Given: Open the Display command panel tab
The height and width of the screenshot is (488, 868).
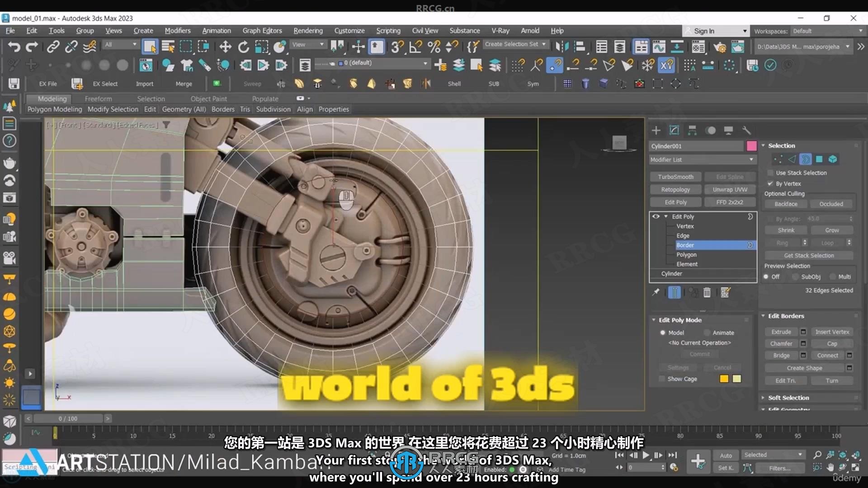Looking at the screenshot, I should (728, 131).
